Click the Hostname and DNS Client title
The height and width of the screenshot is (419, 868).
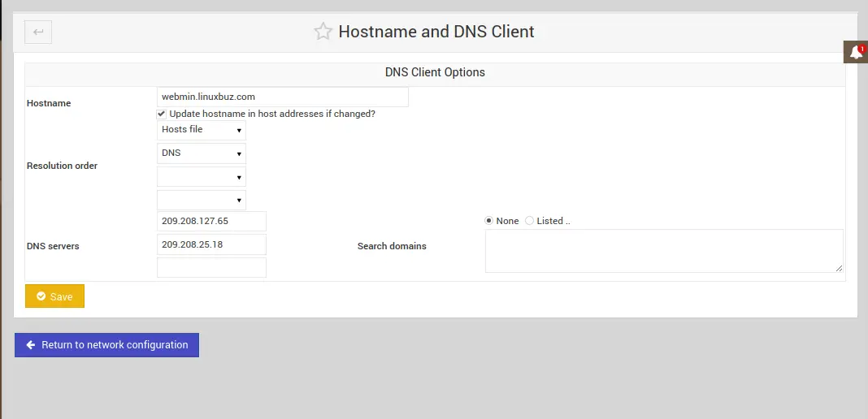coord(436,32)
